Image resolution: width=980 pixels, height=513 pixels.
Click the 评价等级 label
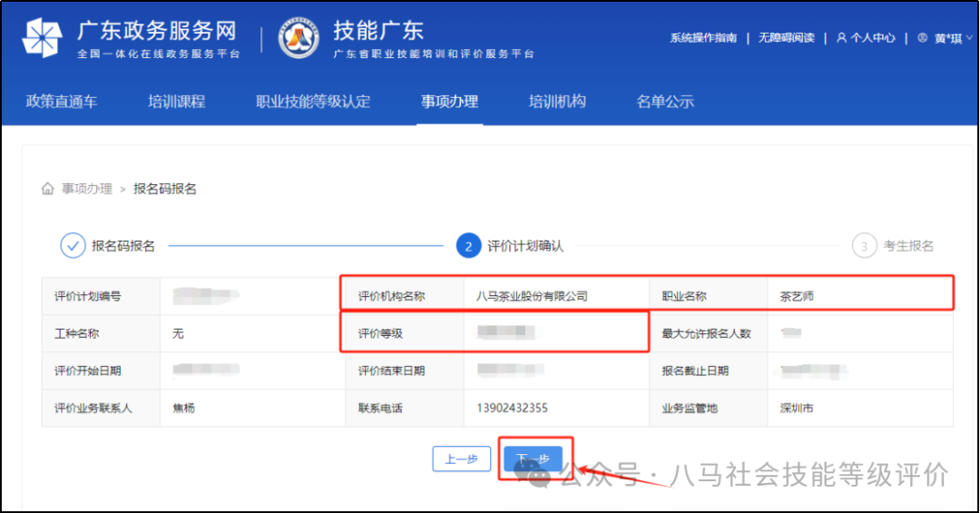pos(380,333)
